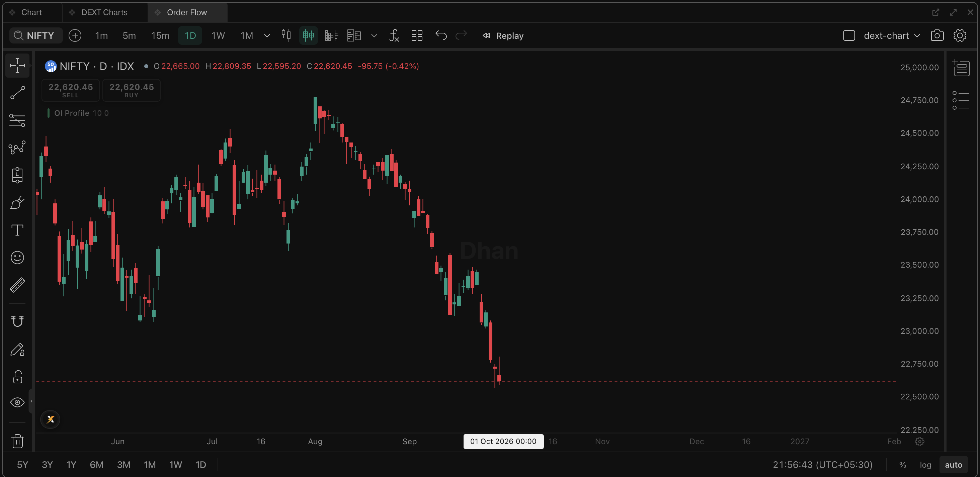Select the text annotation tool
Viewport: 980px width, 477px height.
pyautogui.click(x=17, y=230)
